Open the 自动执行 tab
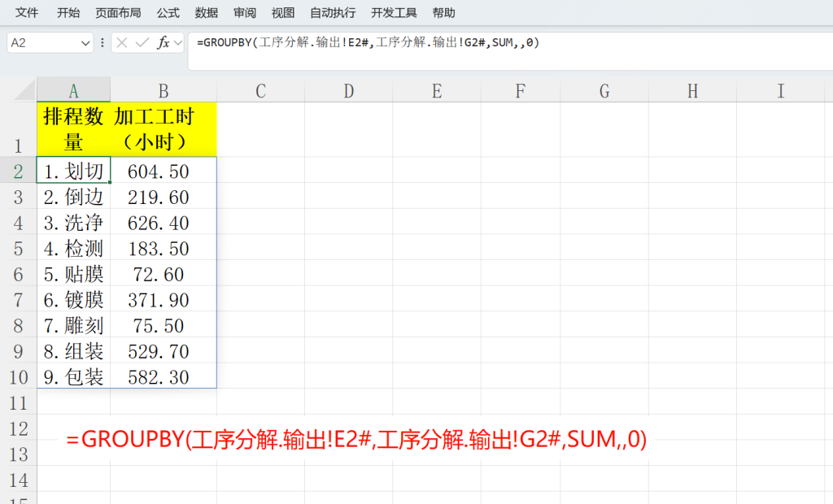The width and height of the screenshot is (833, 504). pos(333,13)
